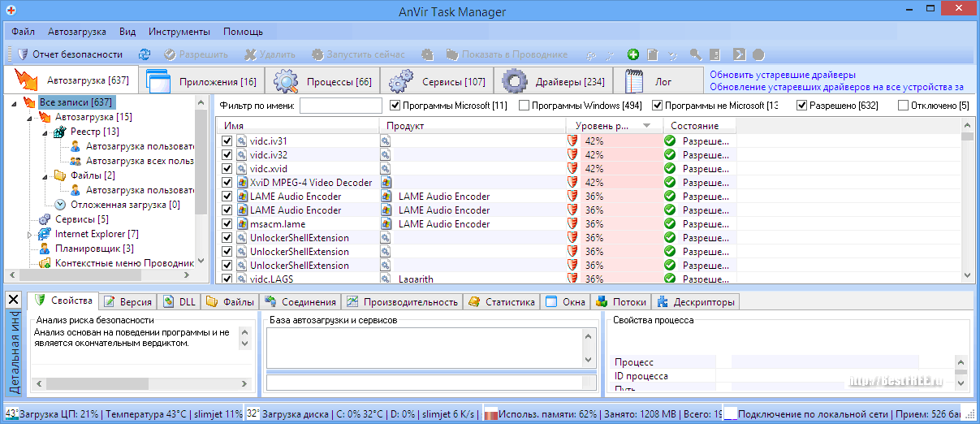
Task: Collapse the Реестр tree node
Action: pos(46,132)
